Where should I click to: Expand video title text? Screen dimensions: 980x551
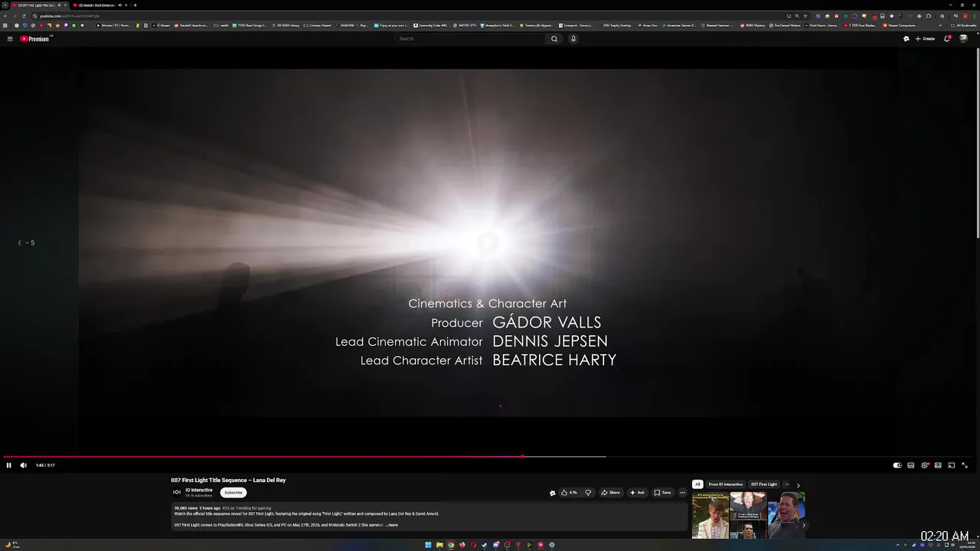coord(228,480)
